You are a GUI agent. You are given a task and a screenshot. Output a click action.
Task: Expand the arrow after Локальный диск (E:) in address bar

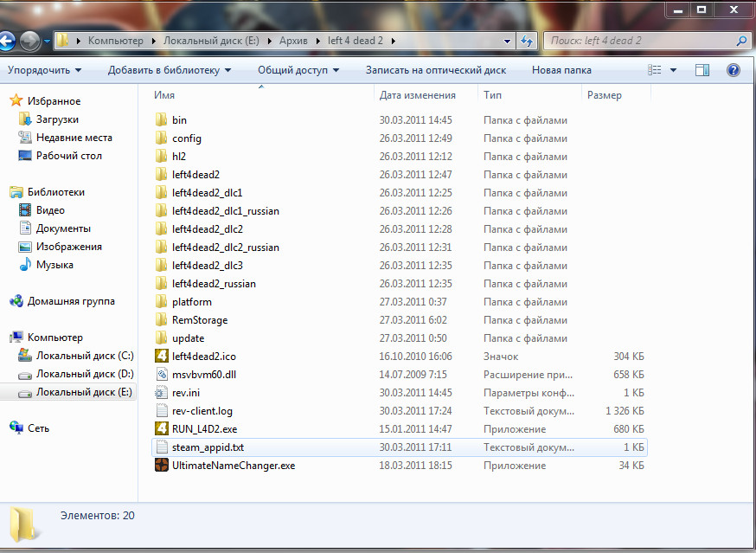click(x=269, y=41)
